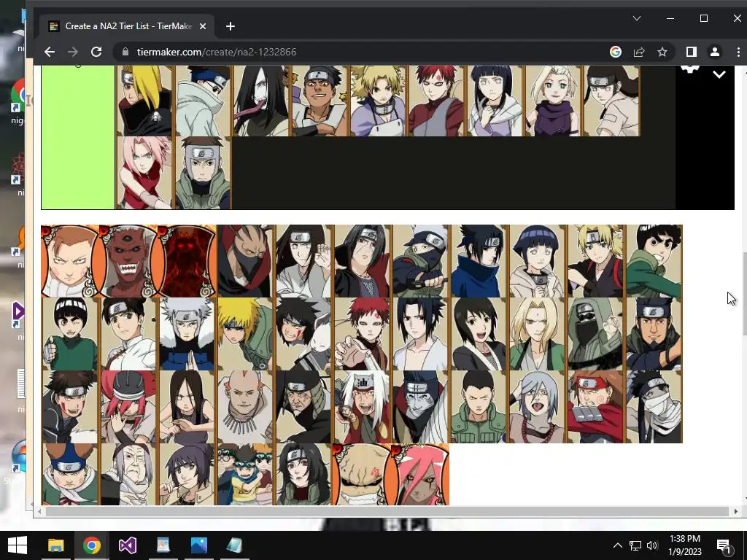
Task: Click Kiba with white dog Akamaru
Action: [x=303, y=334]
